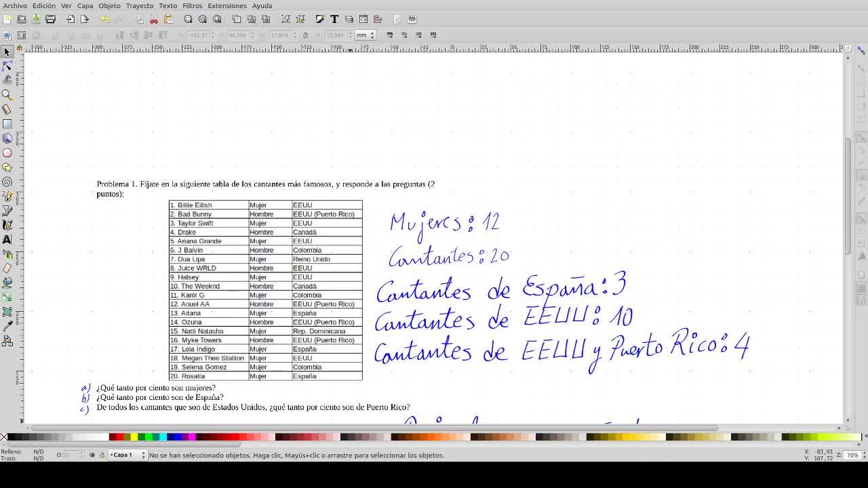Screen dimensions: 868x488
Task: Toggle moving patterns with objects
Action: pyautogui.click(x=433, y=35)
